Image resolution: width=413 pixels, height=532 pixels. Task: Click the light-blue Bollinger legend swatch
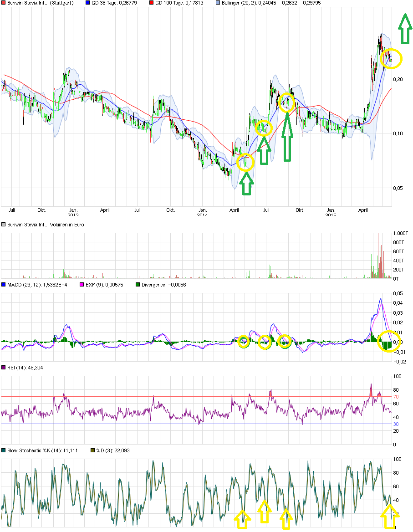[218, 3]
